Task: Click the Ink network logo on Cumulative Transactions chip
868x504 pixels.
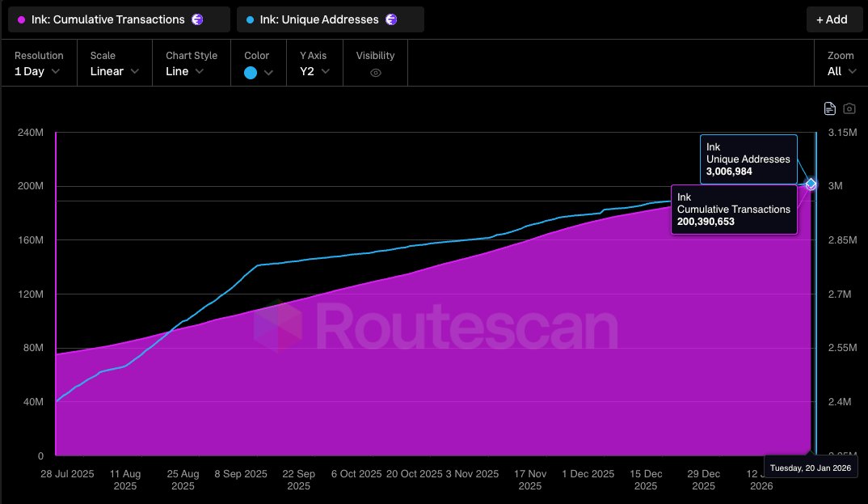Action: coord(196,19)
